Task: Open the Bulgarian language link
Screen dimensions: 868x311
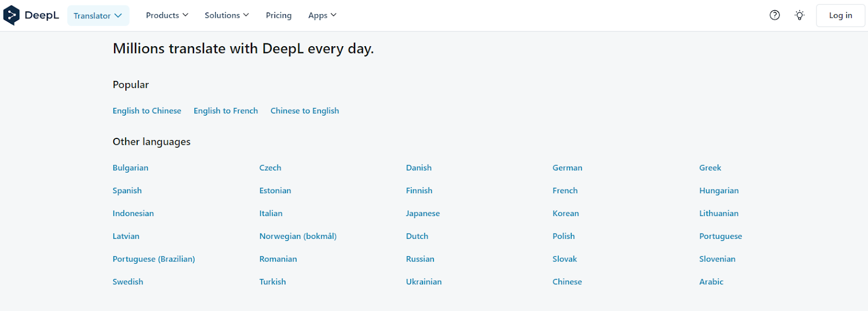Action: coord(130,168)
